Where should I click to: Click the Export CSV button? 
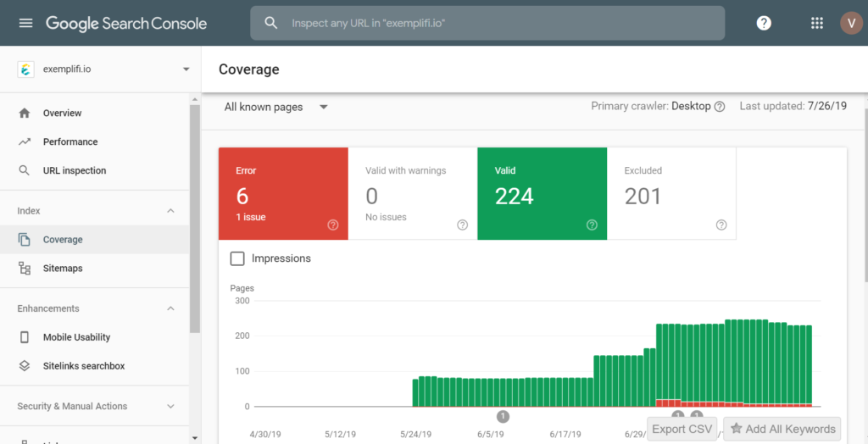click(x=682, y=429)
